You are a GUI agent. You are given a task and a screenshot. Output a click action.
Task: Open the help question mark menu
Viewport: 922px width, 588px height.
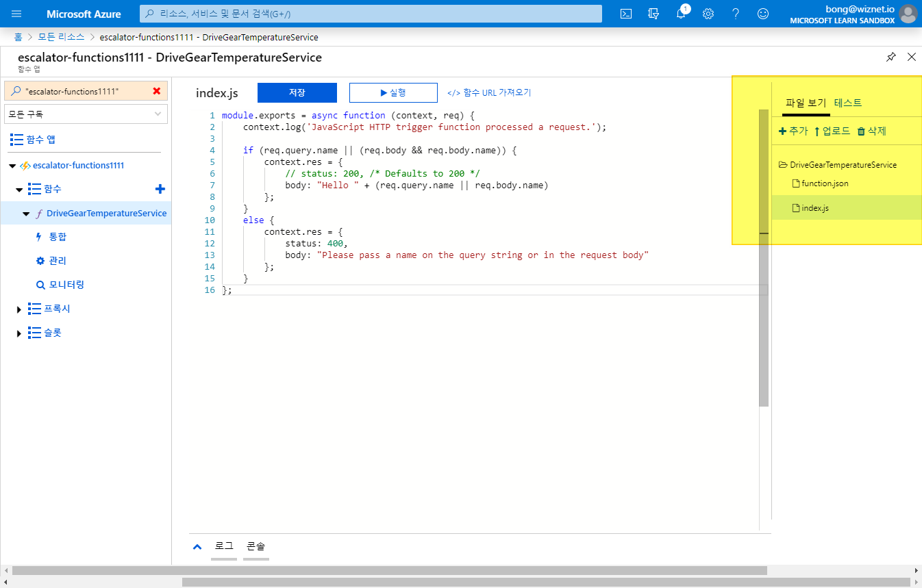[x=736, y=14]
